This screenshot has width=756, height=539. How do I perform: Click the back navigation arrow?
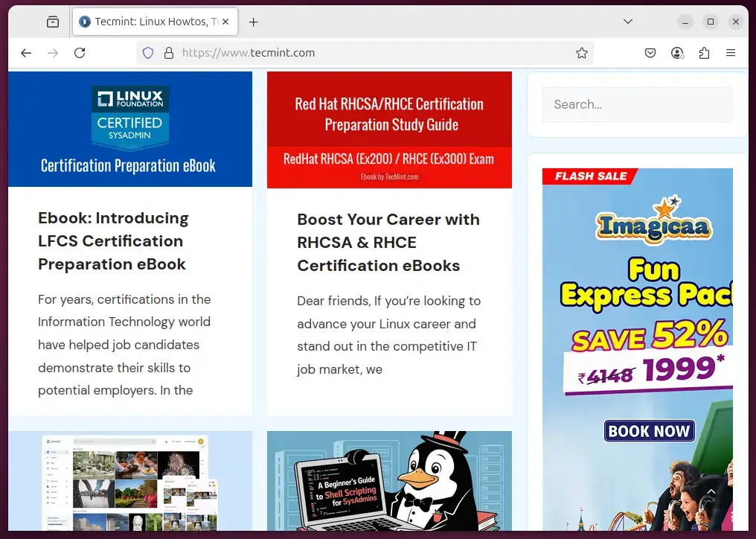point(26,53)
